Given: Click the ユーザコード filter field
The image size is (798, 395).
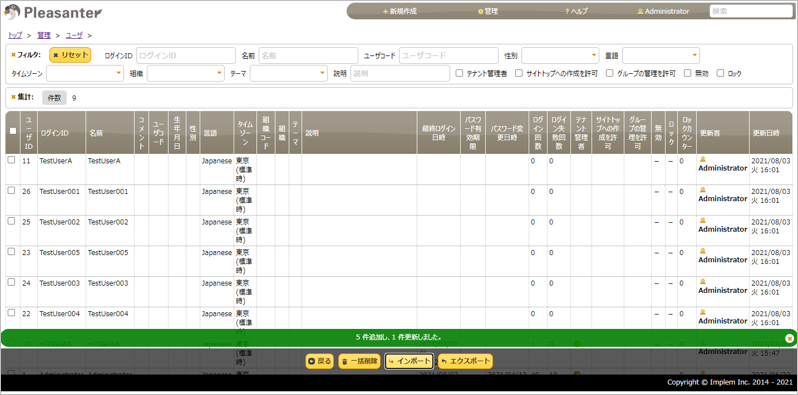Looking at the screenshot, I should 449,55.
